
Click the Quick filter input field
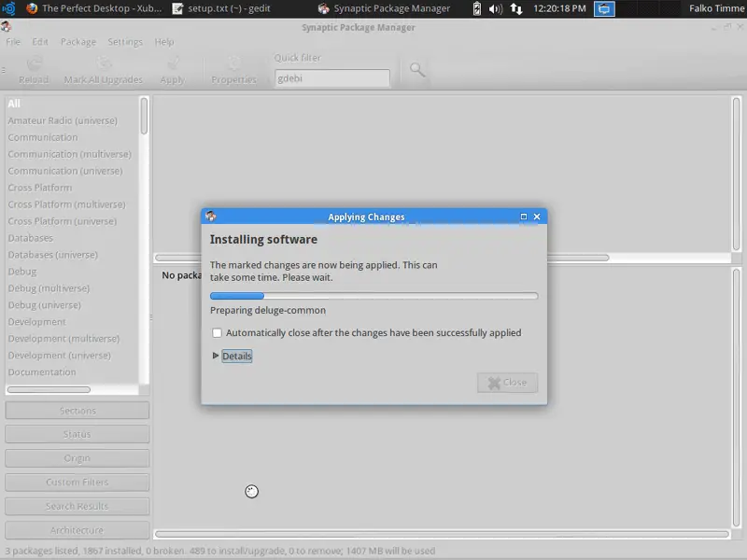pyautogui.click(x=332, y=78)
